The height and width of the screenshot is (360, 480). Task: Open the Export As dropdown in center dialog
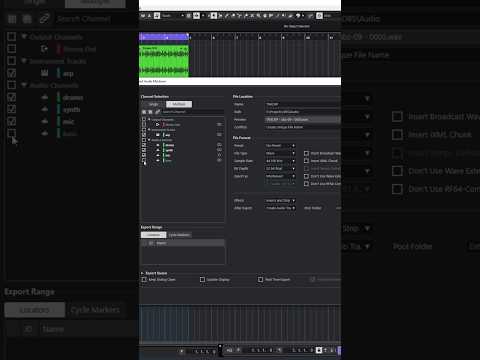click(280, 176)
